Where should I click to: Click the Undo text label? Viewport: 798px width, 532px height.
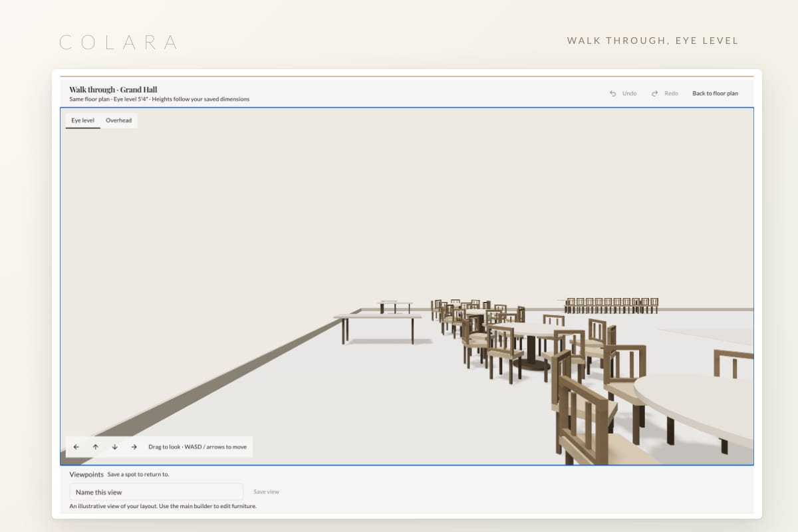(x=629, y=94)
